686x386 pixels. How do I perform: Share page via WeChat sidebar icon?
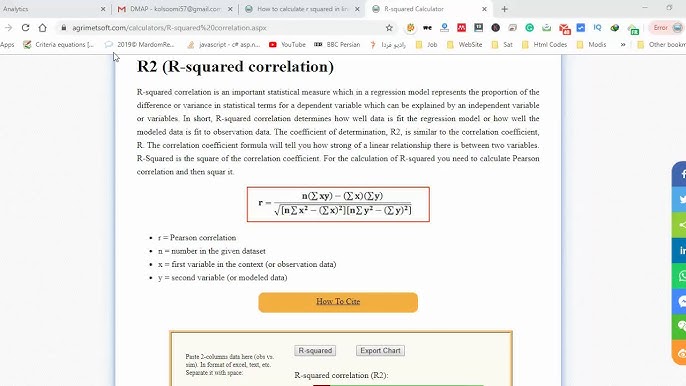pos(679,327)
